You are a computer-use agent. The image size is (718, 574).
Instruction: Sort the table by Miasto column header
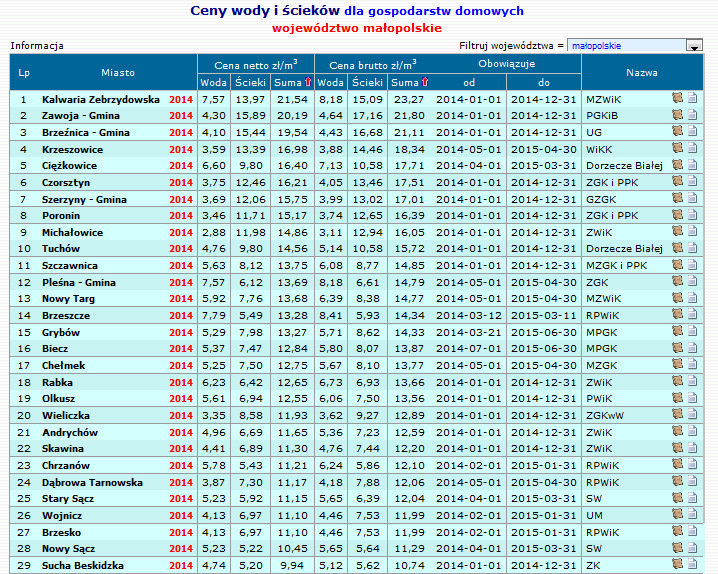[x=117, y=73]
